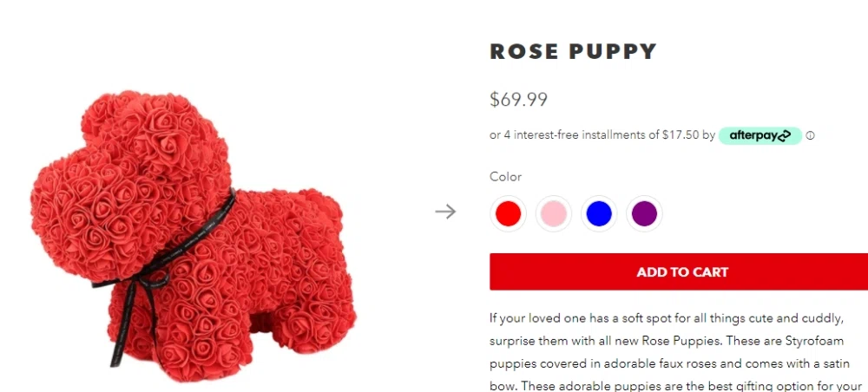Image resolution: width=868 pixels, height=392 pixels.
Task: Pick the blue color option
Action: click(599, 213)
